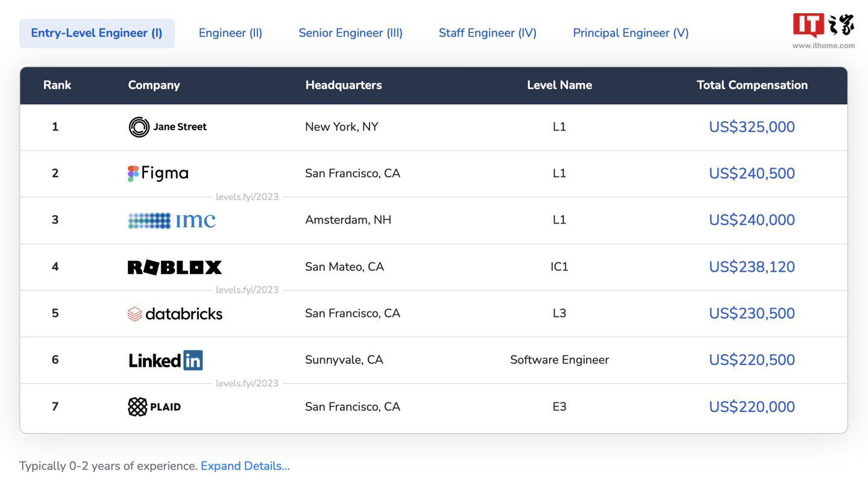
Task: Click the LinkedIn logo
Action: pos(166,360)
